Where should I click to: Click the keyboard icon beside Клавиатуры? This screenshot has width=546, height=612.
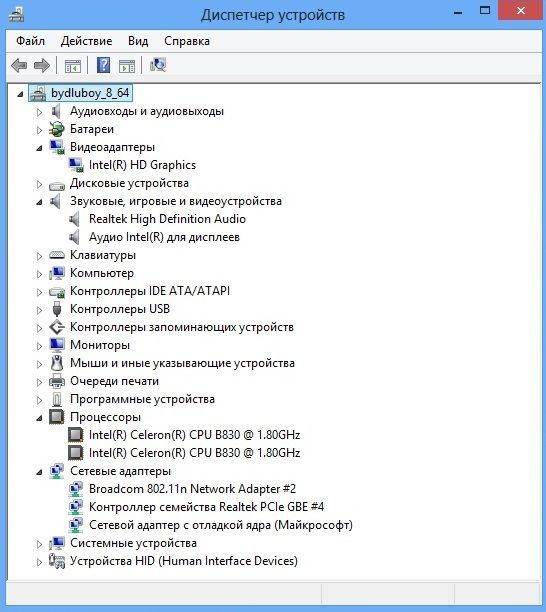(57, 255)
